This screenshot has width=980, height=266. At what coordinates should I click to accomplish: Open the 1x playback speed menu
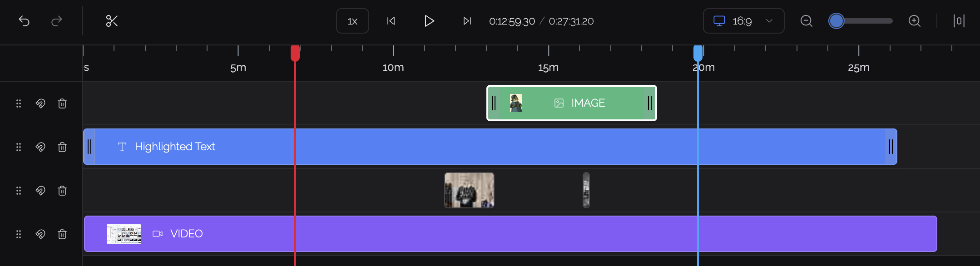pos(352,21)
